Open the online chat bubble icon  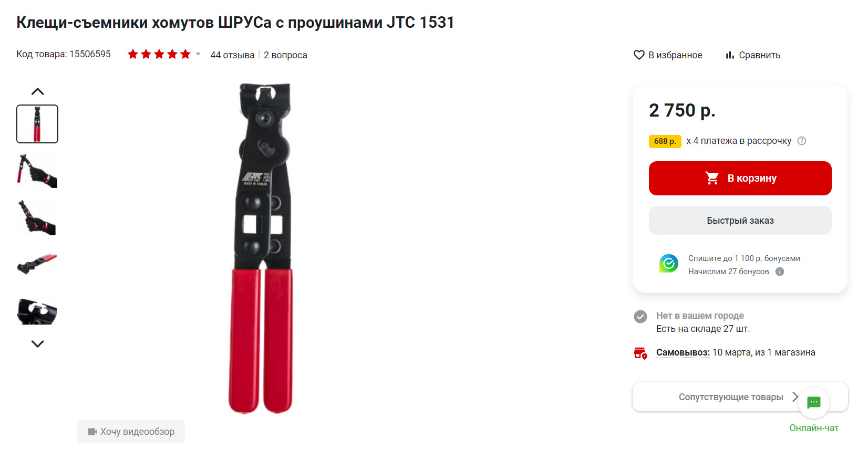813,403
